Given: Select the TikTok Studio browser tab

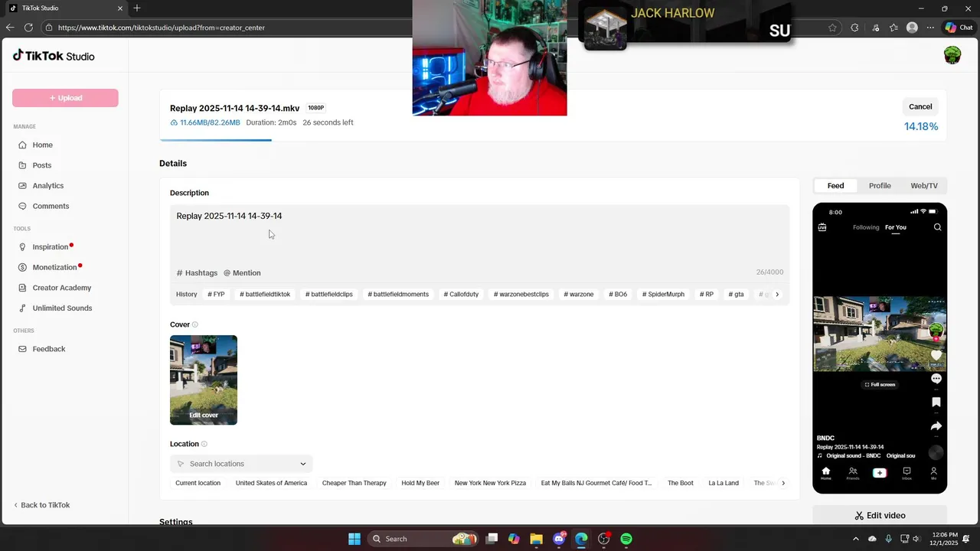Looking at the screenshot, I should click(66, 8).
